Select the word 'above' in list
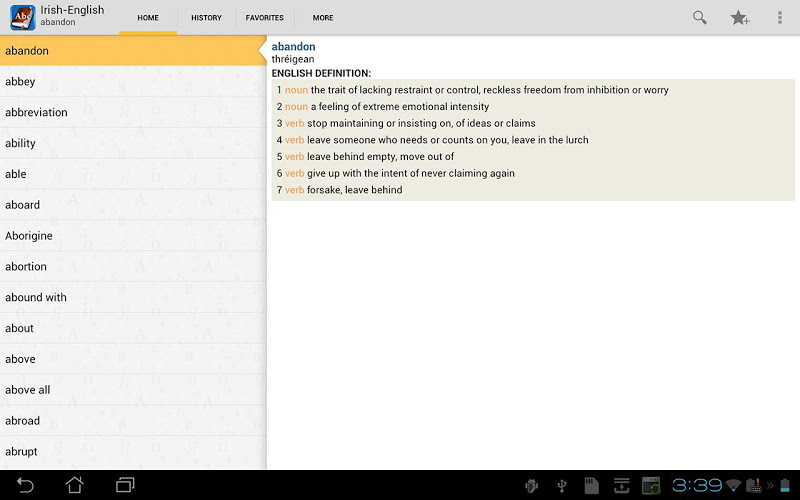 tap(133, 359)
